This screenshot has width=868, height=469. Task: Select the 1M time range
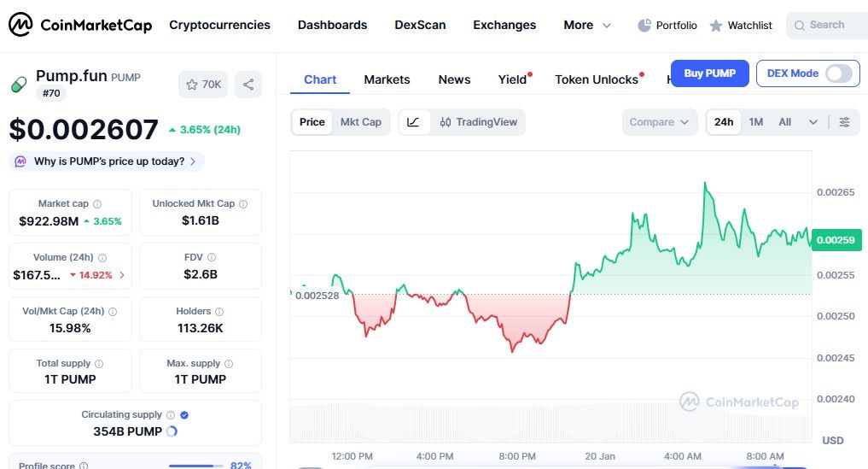755,122
